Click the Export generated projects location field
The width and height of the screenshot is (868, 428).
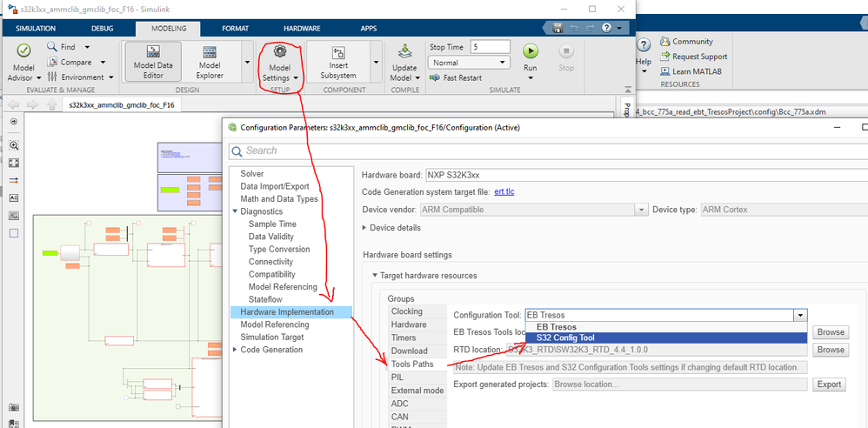tap(680, 385)
